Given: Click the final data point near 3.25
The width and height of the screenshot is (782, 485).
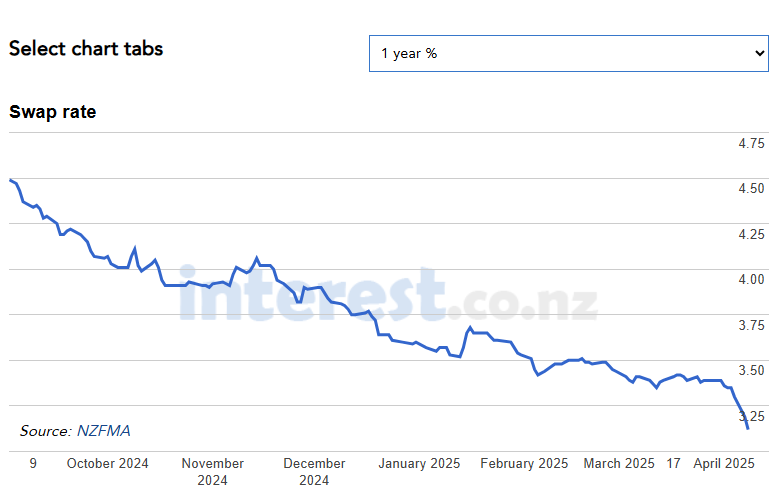Looking at the screenshot, I should (747, 428).
